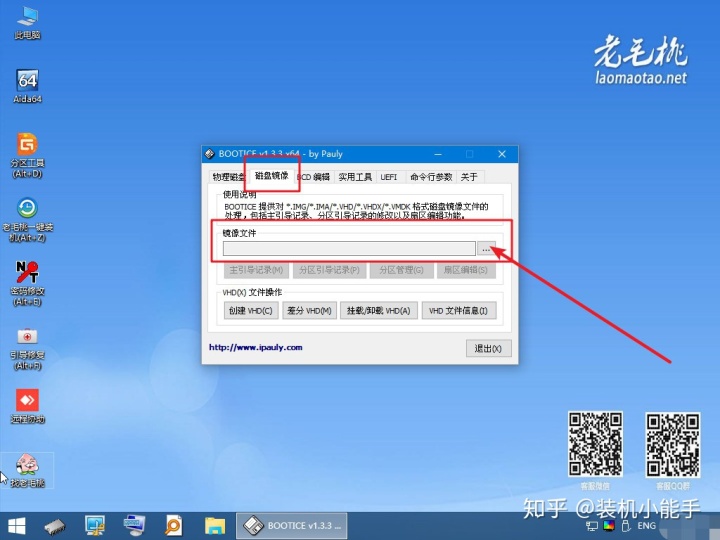
Task: Launch 密码修改 (Alt+E) NT icon
Action: click(x=28, y=283)
